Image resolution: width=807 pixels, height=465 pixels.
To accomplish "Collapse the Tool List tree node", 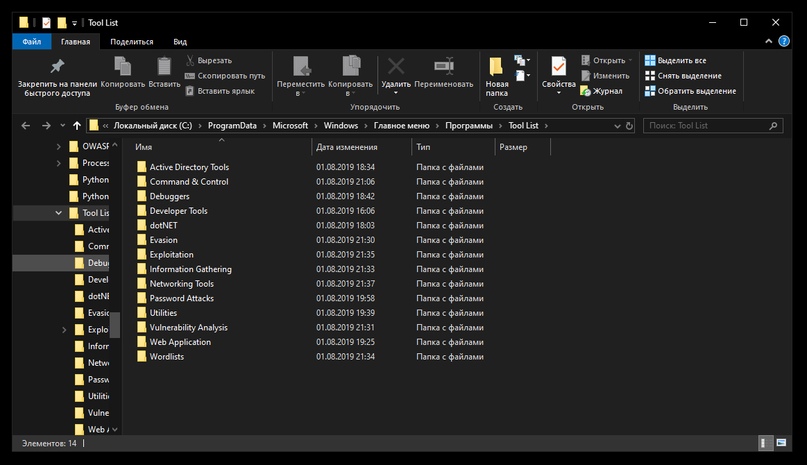I will point(60,213).
